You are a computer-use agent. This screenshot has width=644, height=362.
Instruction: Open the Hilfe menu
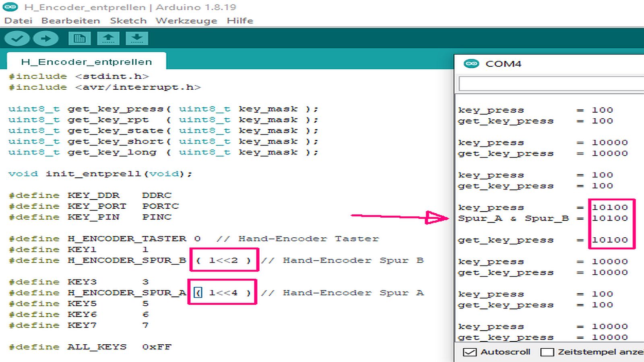click(240, 21)
